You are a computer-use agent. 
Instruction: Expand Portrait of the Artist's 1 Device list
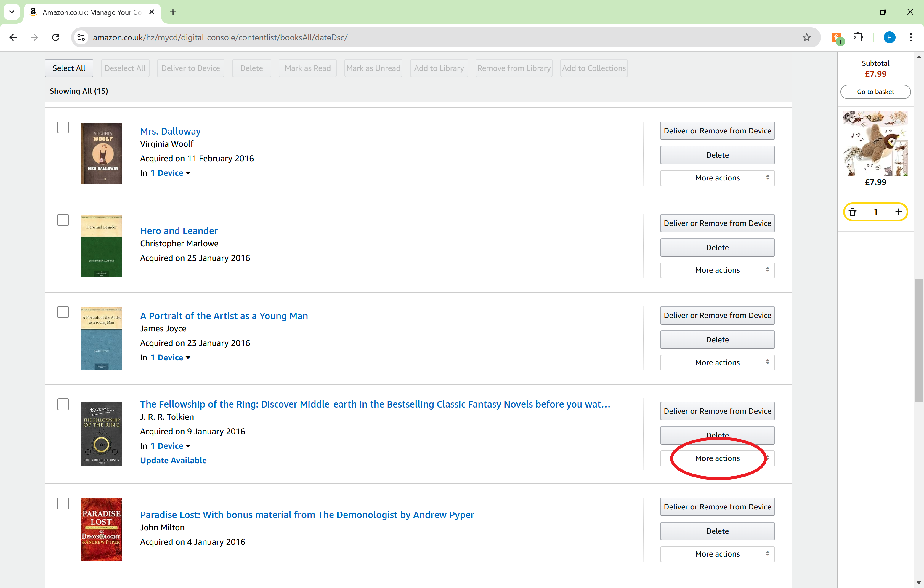click(170, 357)
